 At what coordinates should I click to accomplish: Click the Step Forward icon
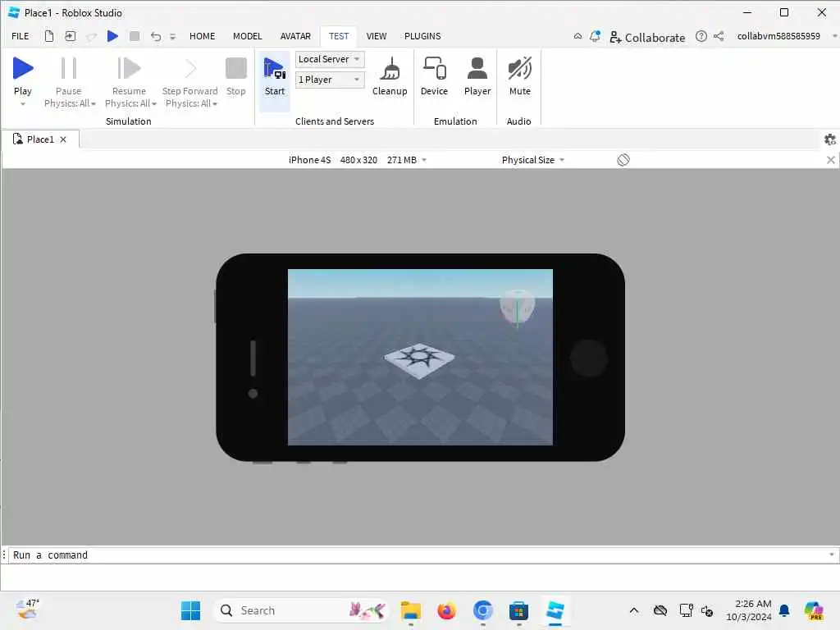[190, 69]
